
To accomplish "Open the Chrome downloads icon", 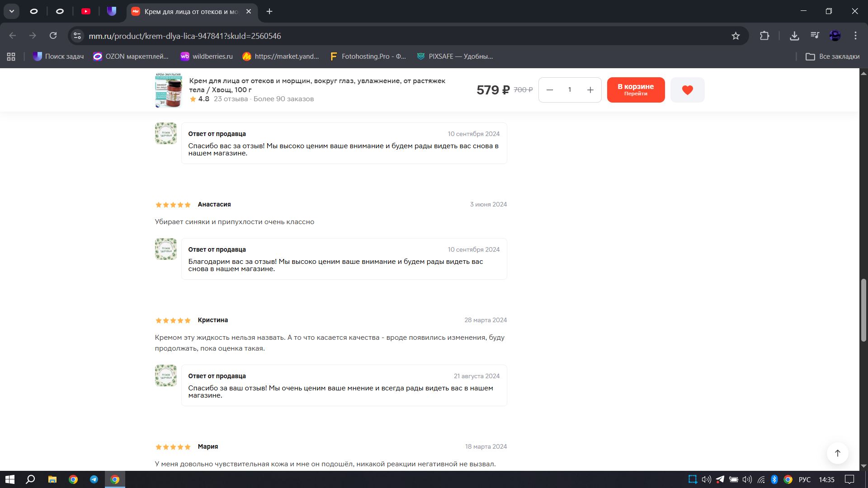I will 794,36.
